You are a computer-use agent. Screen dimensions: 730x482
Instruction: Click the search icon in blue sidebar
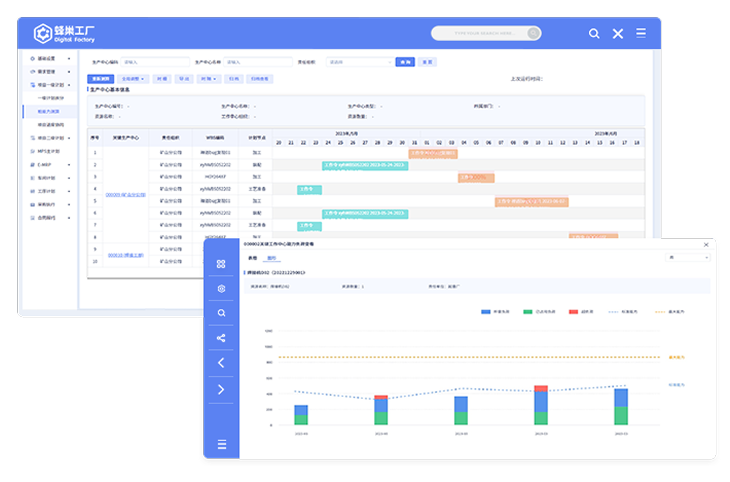[221, 313]
